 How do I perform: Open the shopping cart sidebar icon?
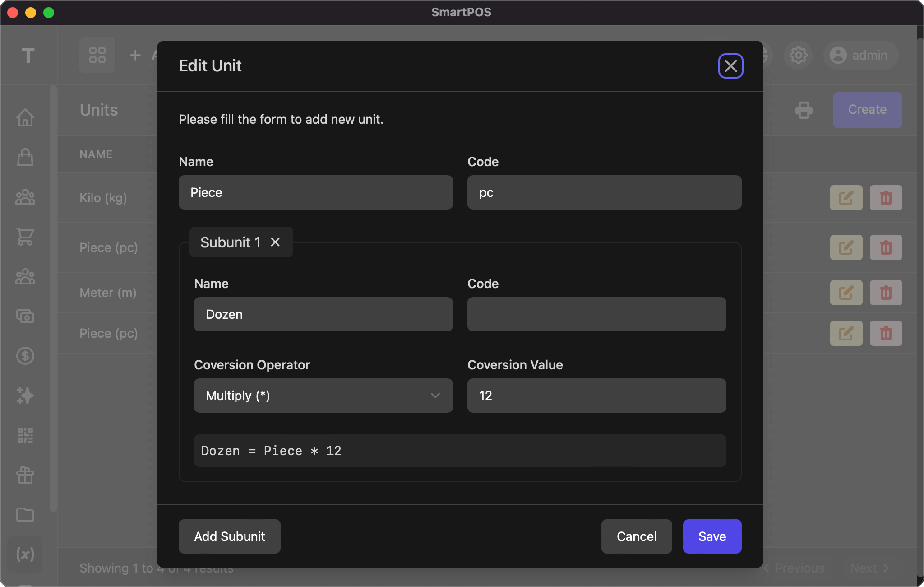pos(25,237)
